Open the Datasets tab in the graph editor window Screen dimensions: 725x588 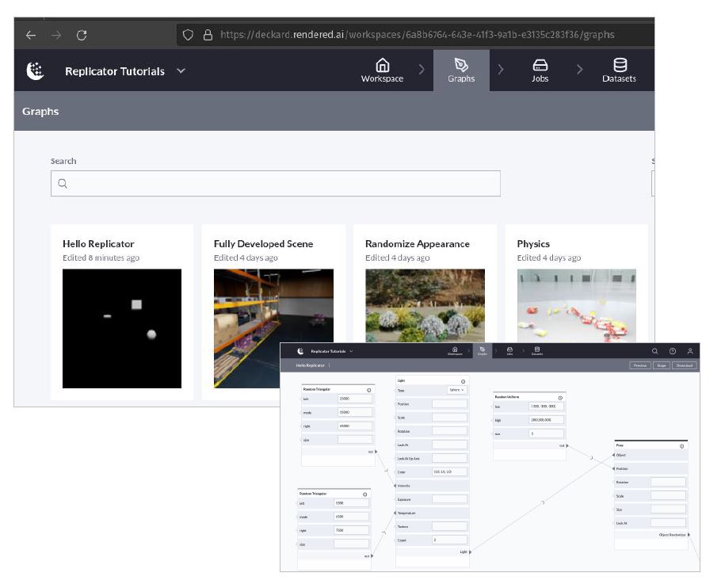(x=536, y=351)
